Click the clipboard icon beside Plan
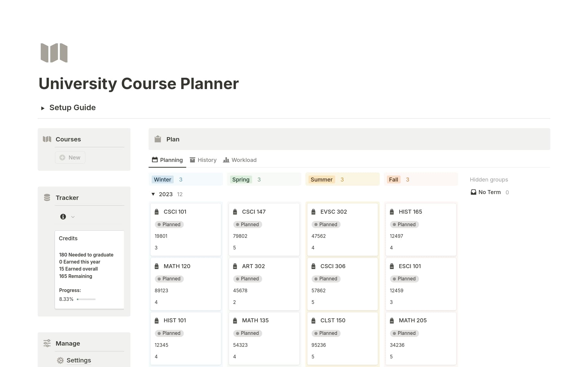This screenshot has width=588, height=367. pos(158,139)
